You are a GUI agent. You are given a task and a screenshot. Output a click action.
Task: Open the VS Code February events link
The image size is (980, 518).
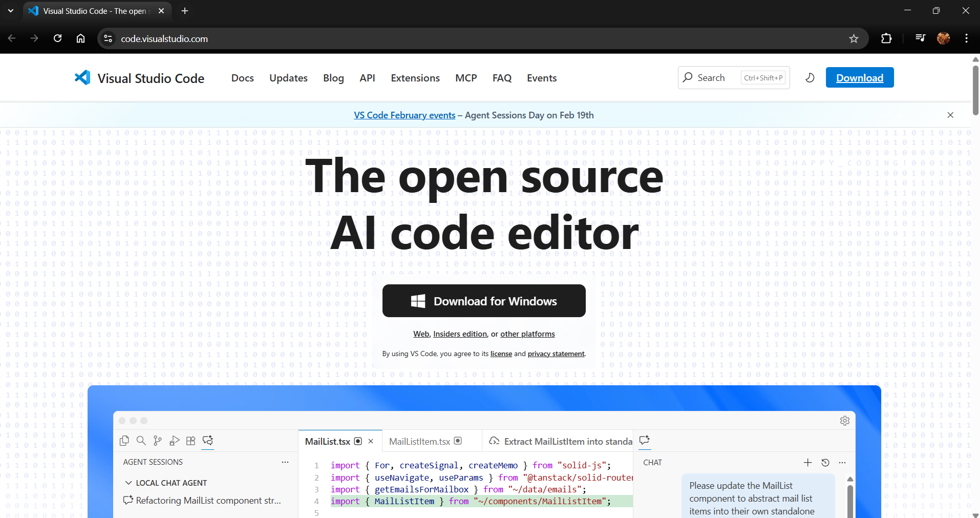(x=404, y=115)
